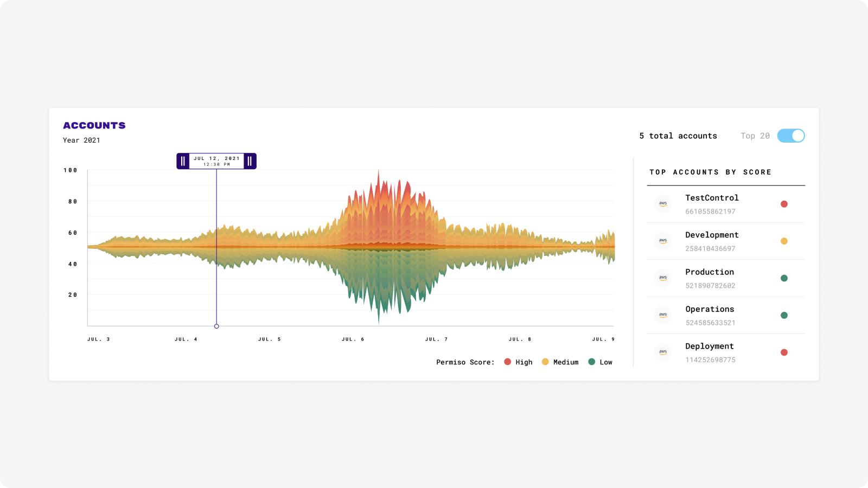Select the Deployment account name
The image size is (868, 488).
(x=709, y=346)
